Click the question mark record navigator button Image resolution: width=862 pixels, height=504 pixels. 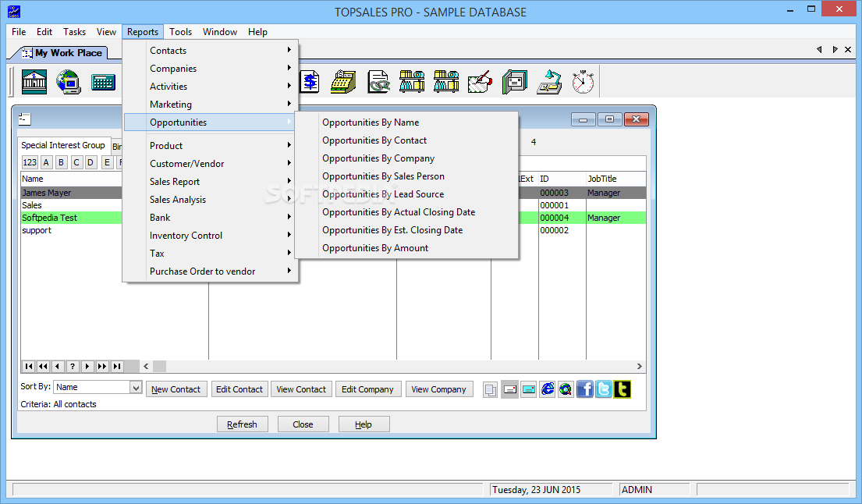[73, 366]
